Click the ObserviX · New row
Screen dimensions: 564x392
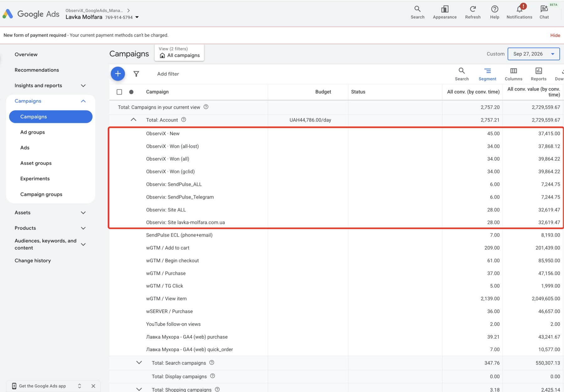[x=336, y=133]
